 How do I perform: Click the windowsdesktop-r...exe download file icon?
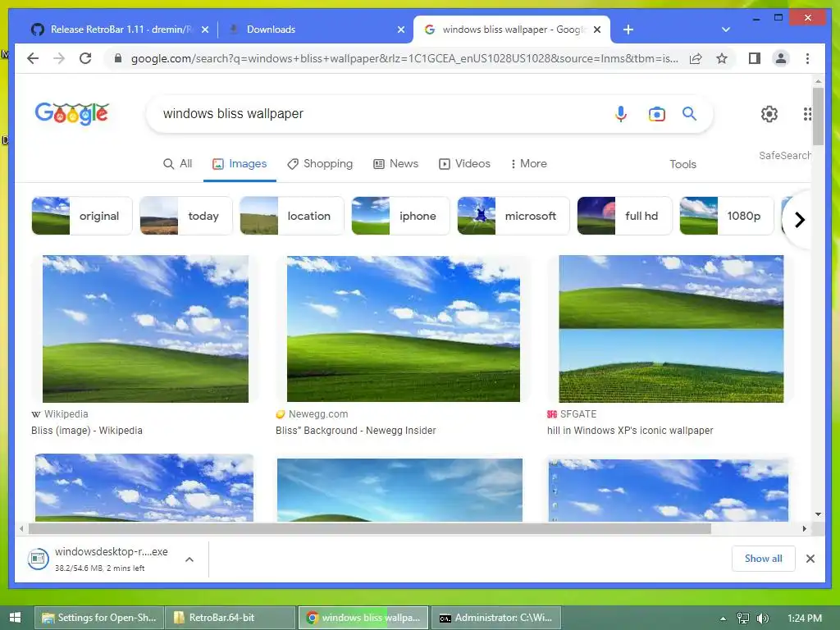click(38, 559)
